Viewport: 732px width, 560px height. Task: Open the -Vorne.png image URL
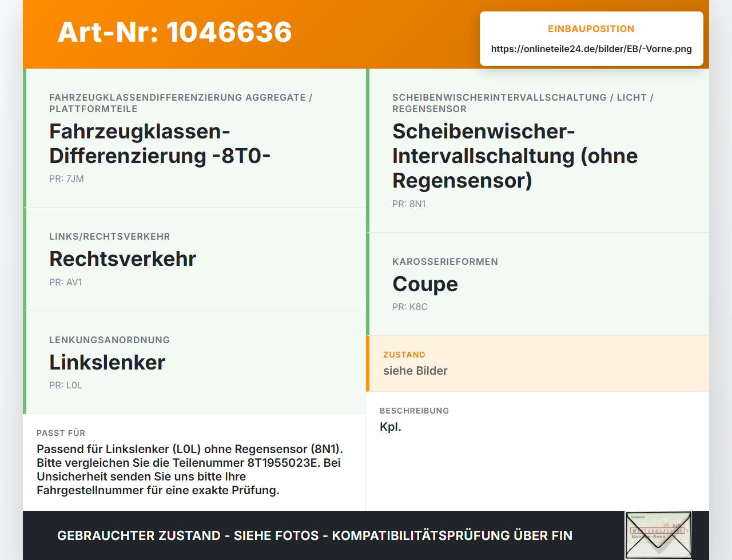pyautogui.click(x=591, y=49)
